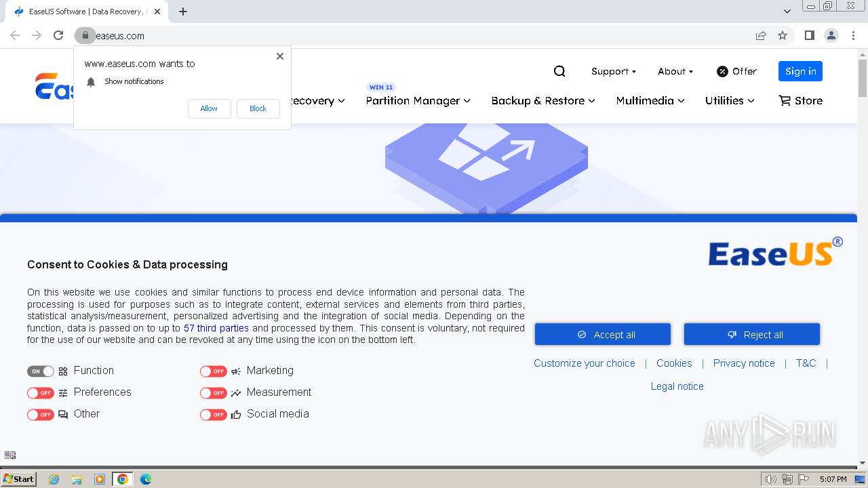Click the cookie settings icon at bottom left

pyautogui.click(x=10, y=455)
